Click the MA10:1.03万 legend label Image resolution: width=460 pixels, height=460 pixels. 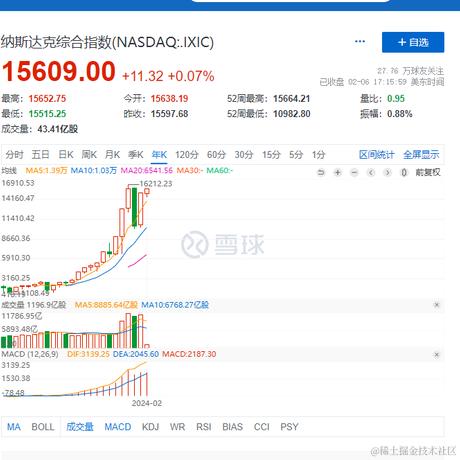(94, 170)
